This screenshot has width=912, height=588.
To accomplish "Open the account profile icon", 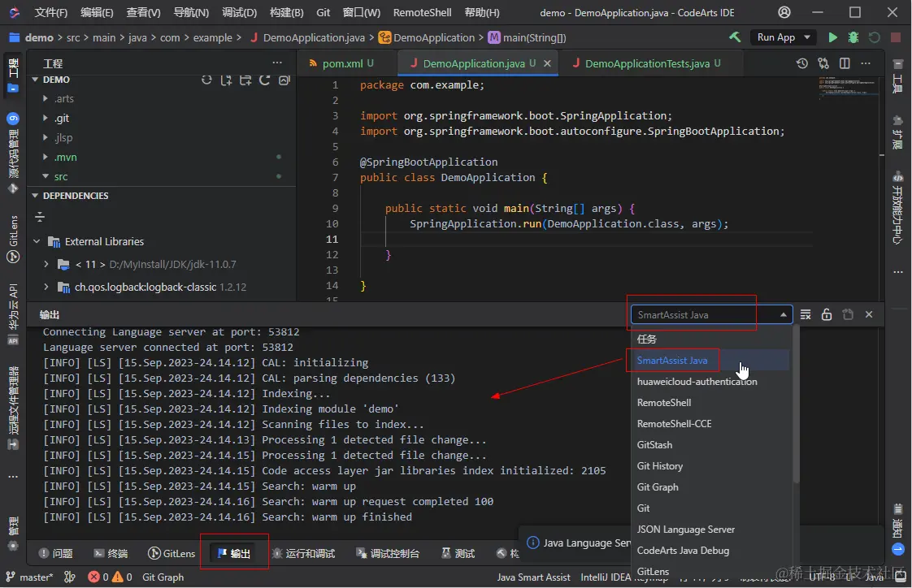I will [x=784, y=12].
